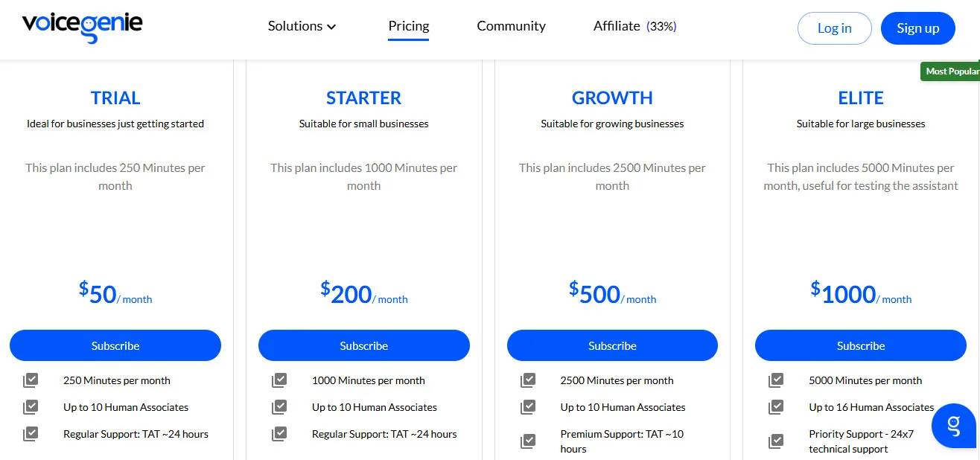Image resolution: width=980 pixels, height=460 pixels.
Task: Click the checkmark beside Up to 16 Human Associates
Action: pos(776,406)
